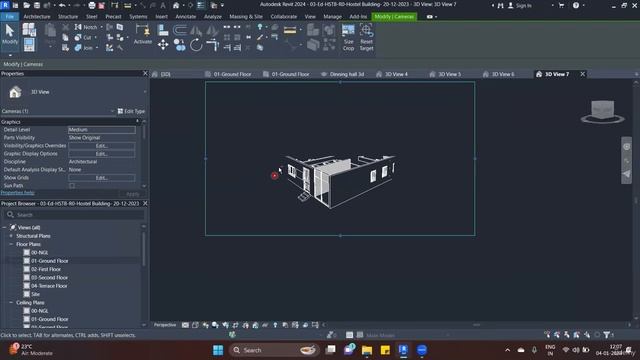The image size is (640, 360).
Task: Select the Trim/Extend to Corner tool
Action: [x=212, y=45]
